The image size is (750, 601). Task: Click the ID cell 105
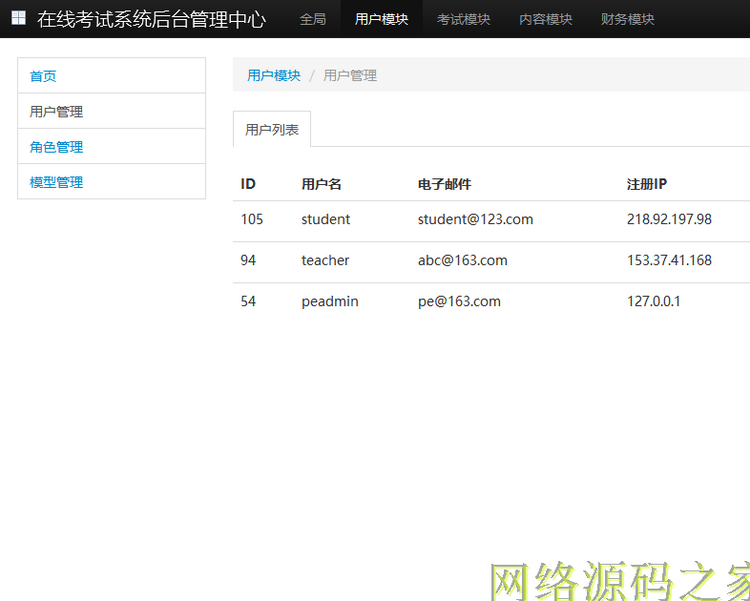pos(252,219)
